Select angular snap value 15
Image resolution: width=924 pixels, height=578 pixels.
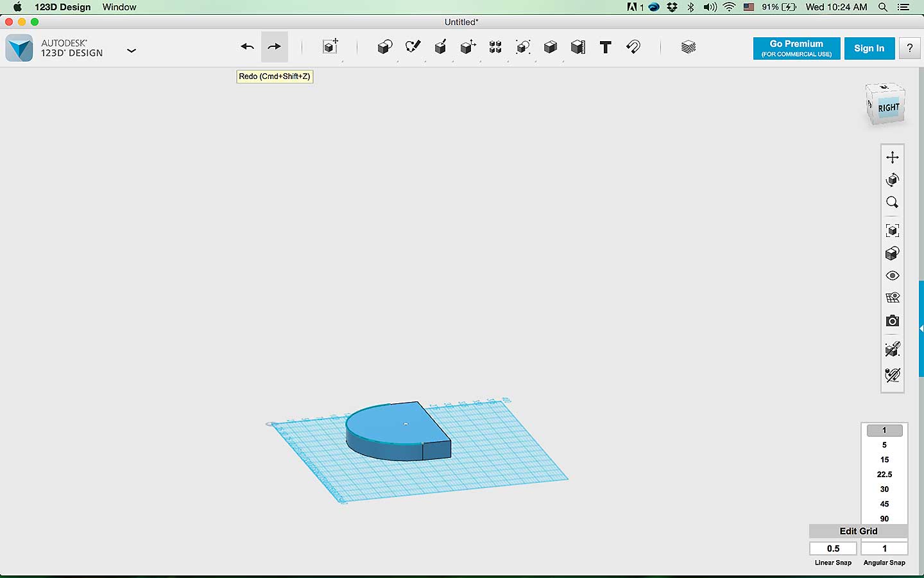point(884,460)
